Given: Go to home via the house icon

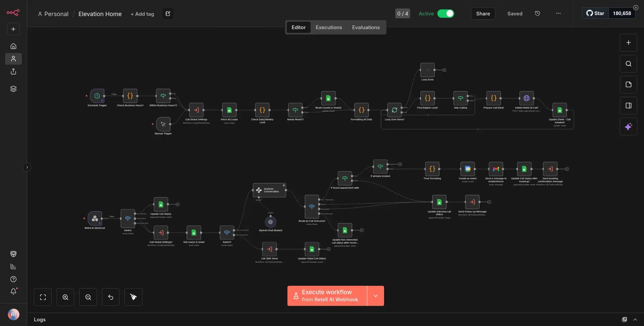Looking at the screenshot, I should coord(13,46).
